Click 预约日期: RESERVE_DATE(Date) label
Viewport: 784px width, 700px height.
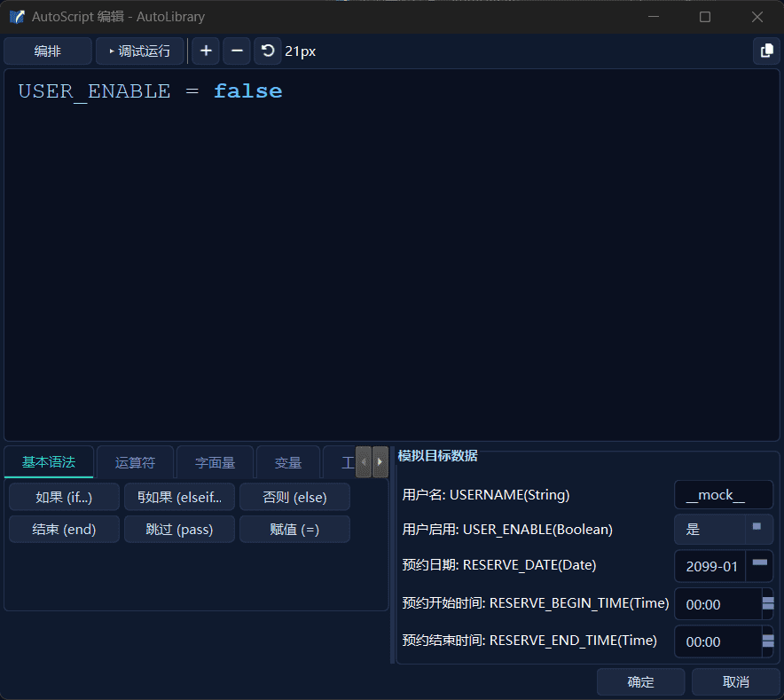click(499, 565)
